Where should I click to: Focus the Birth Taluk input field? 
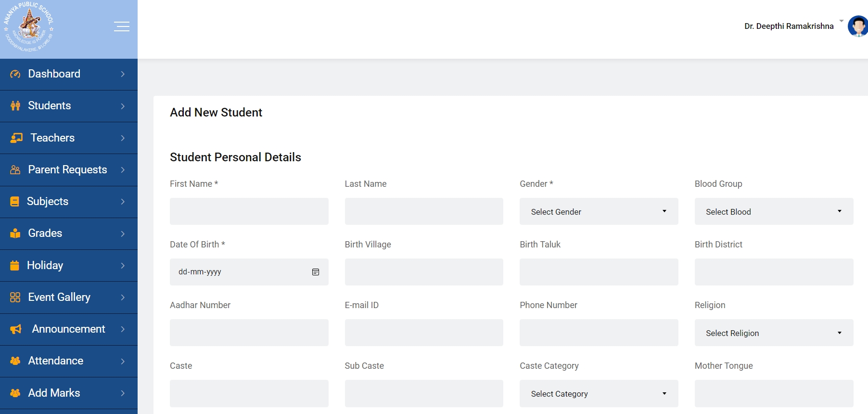click(x=599, y=272)
